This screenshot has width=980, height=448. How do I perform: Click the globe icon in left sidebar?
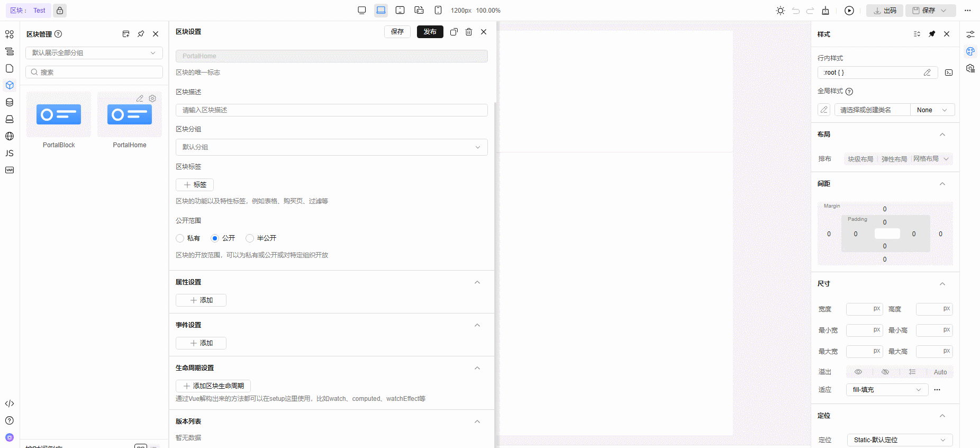[10, 136]
